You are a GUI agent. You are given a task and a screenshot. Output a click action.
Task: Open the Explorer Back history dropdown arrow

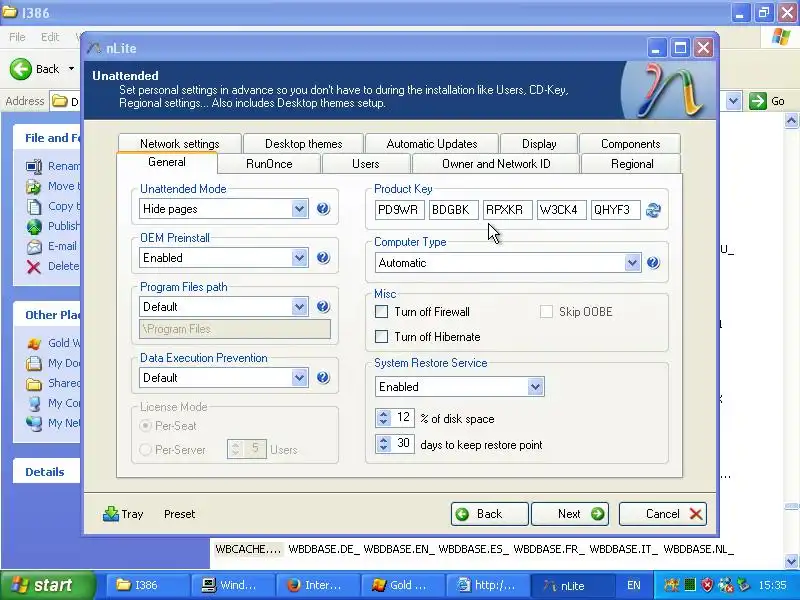(71, 69)
